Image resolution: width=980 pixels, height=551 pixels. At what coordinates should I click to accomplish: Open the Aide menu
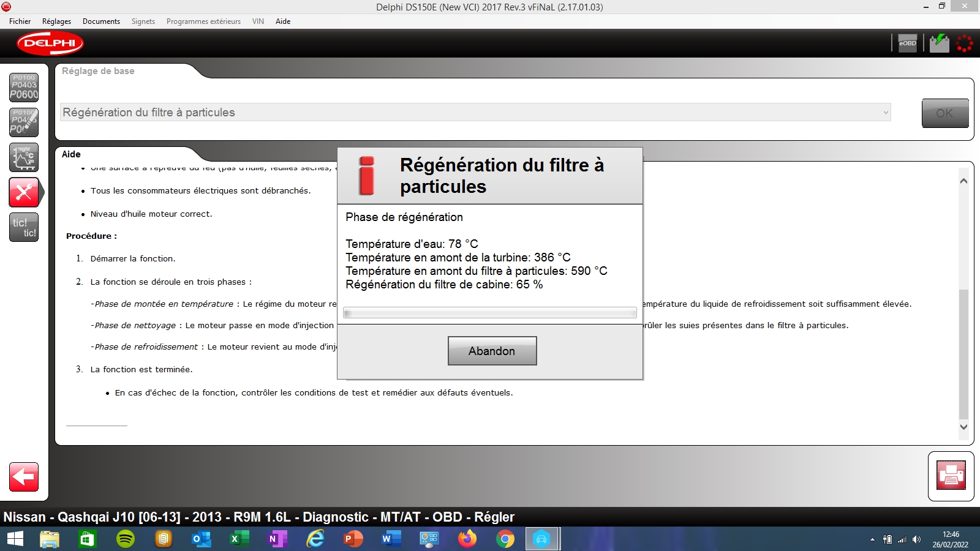click(283, 21)
